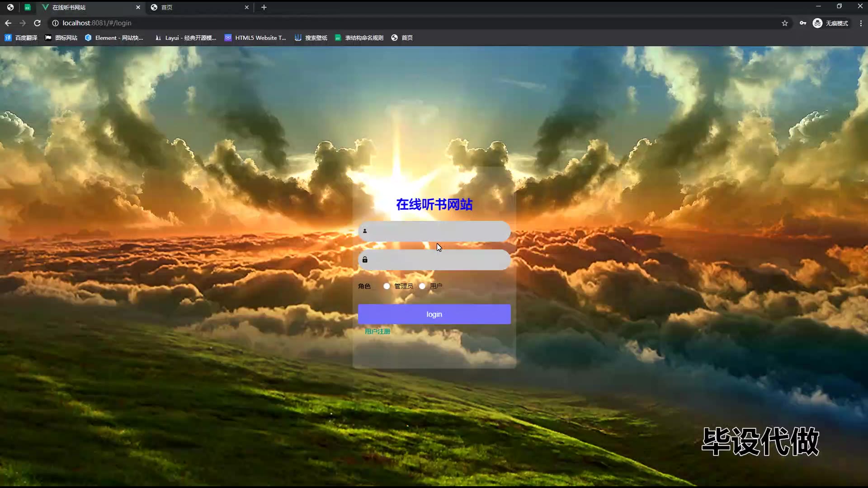Click the site info icon in the address bar
This screenshot has width=868, height=488.
click(x=55, y=23)
